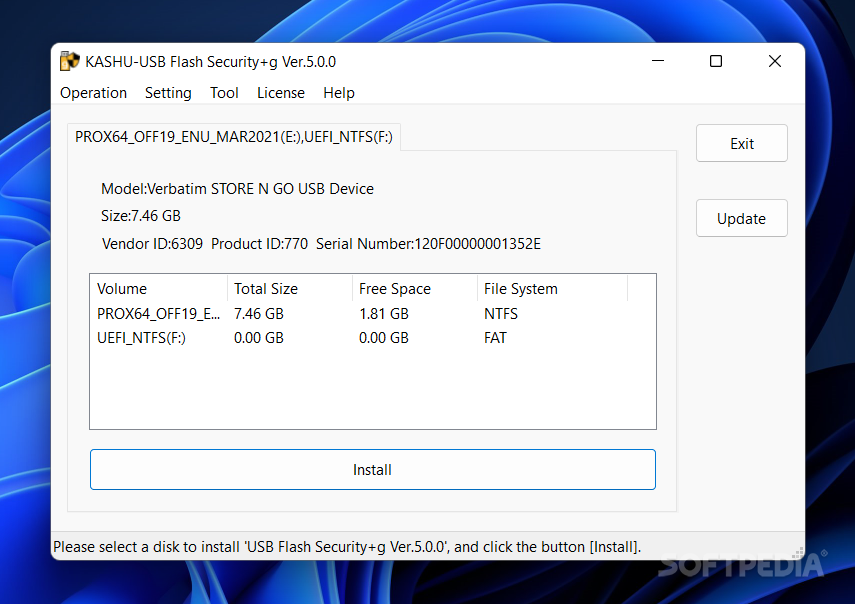855x604 pixels.
Task: Click the Free Space column header
Action: [415, 288]
